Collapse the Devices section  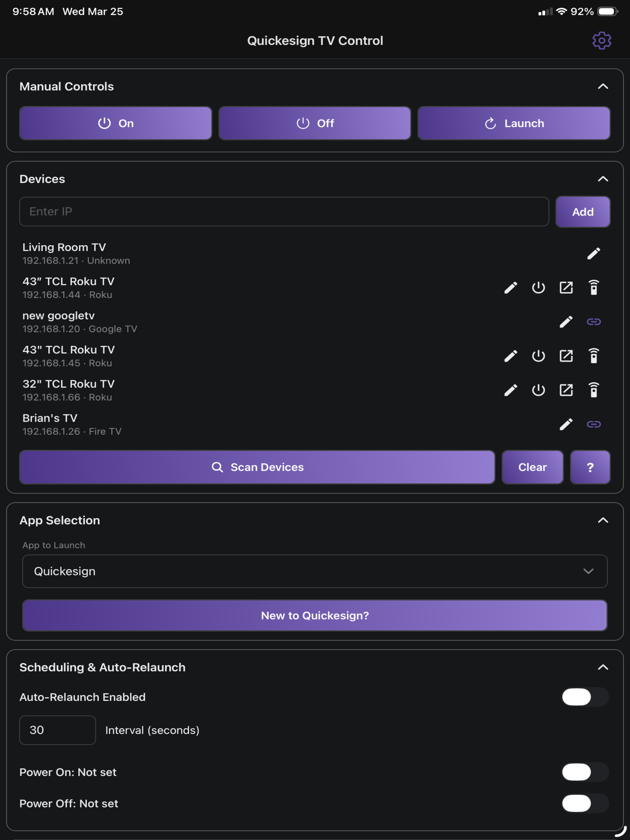603,179
